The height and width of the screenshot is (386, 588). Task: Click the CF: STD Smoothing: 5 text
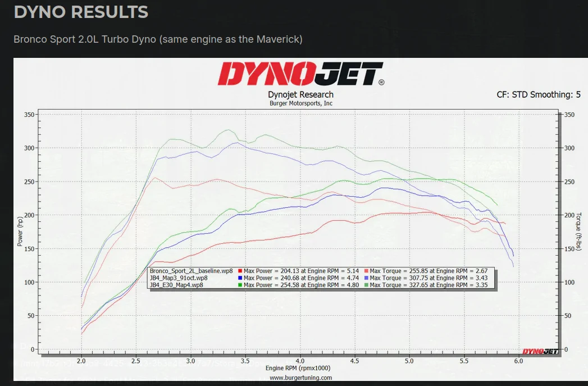click(x=539, y=94)
